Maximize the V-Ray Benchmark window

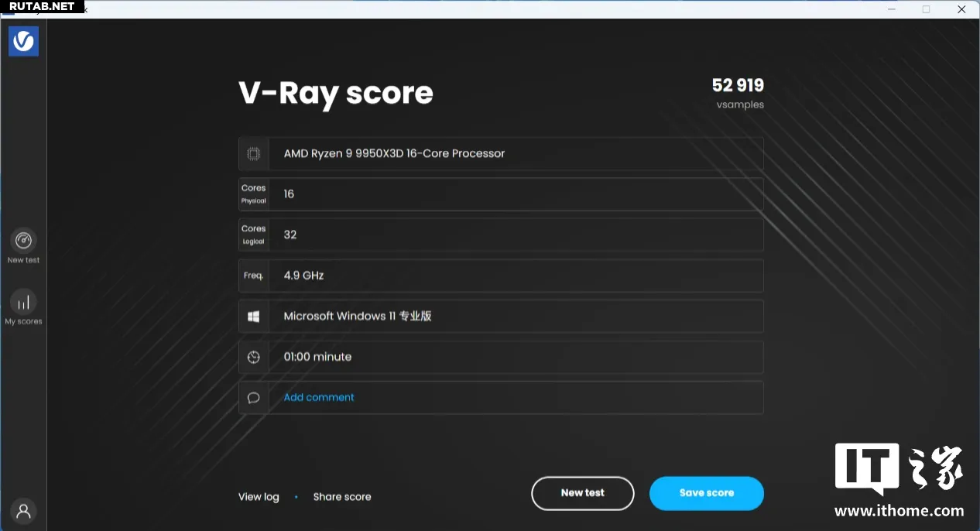coord(926,9)
